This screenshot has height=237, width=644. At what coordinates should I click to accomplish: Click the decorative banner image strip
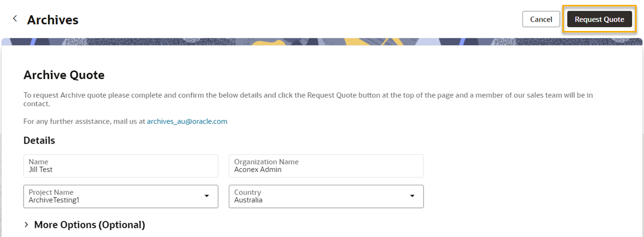point(322,42)
